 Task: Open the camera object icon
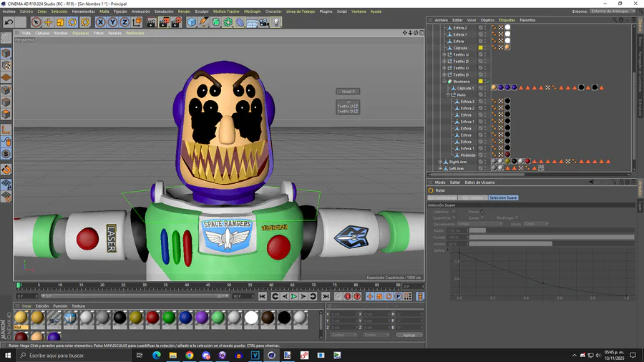[264, 22]
